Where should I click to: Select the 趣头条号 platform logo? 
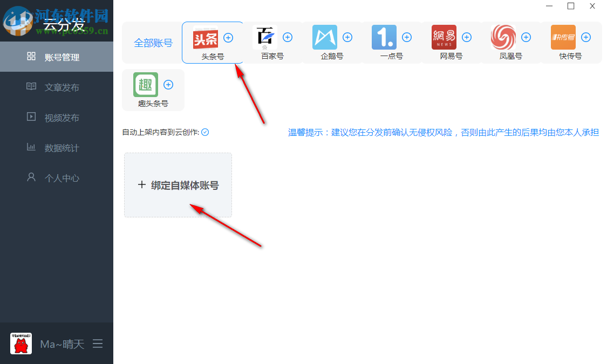pyautogui.click(x=146, y=84)
